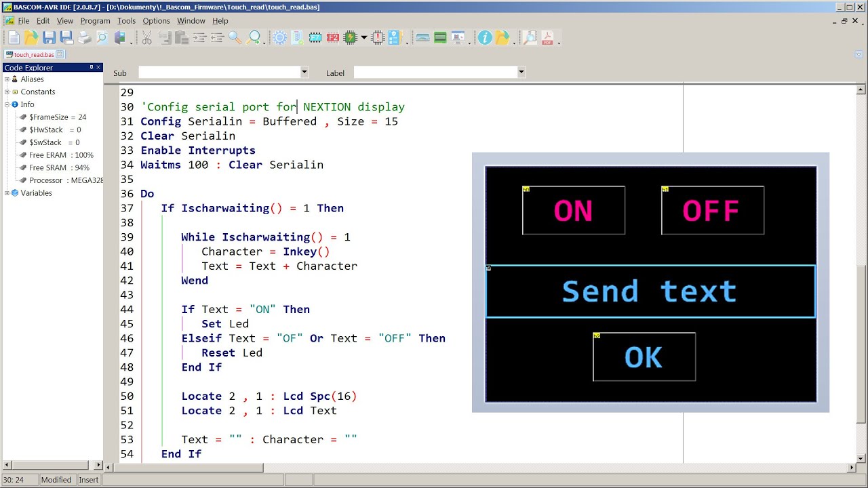Open the terminal emulator icon
868x488 pixels.
(422, 38)
